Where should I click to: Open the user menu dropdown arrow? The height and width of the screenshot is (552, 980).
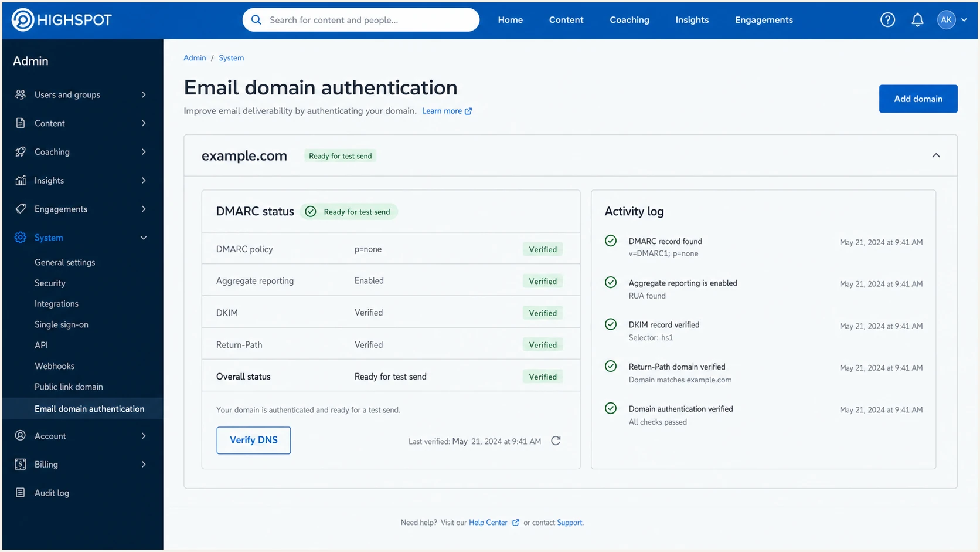(x=964, y=20)
